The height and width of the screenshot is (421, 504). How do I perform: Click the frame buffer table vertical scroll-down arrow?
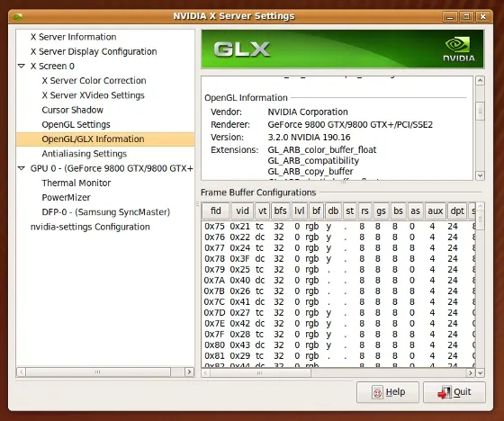(x=481, y=372)
